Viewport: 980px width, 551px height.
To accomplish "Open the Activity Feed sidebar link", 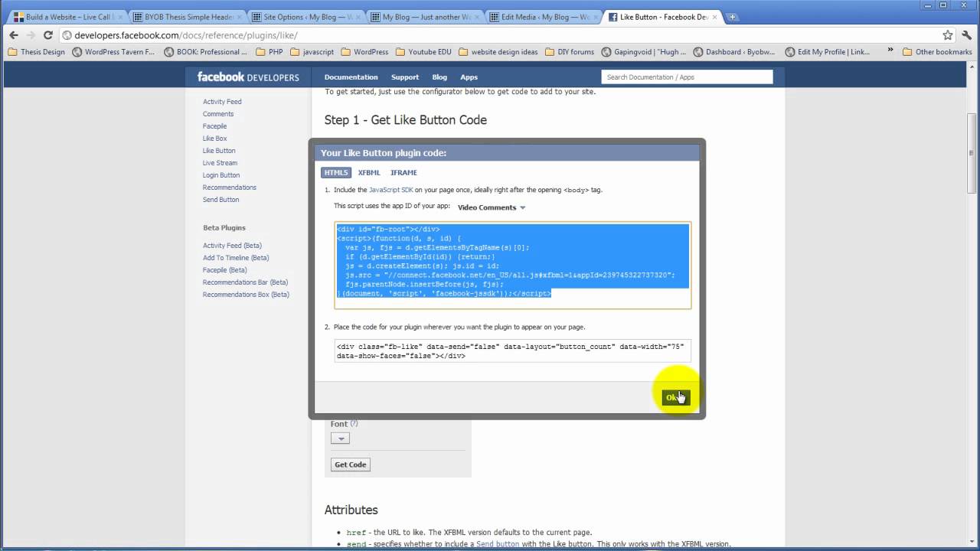I will tap(222, 102).
